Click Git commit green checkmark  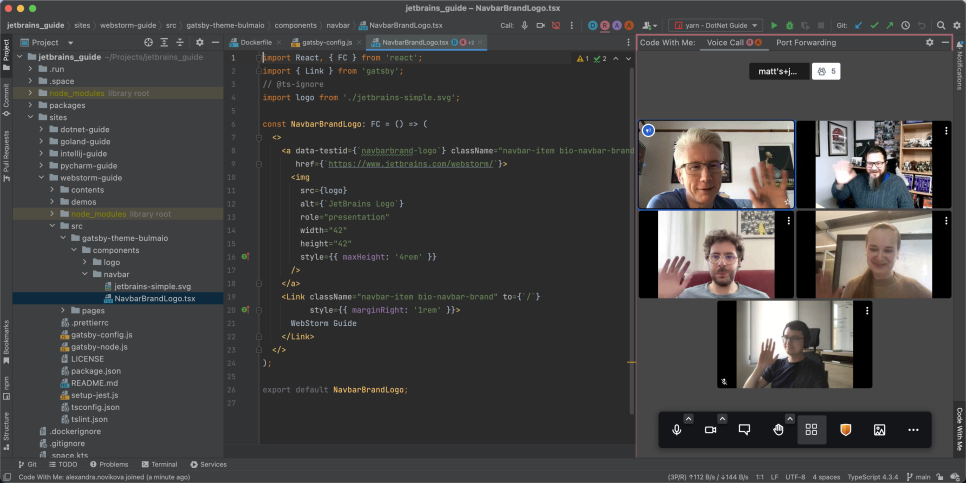[x=874, y=25]
